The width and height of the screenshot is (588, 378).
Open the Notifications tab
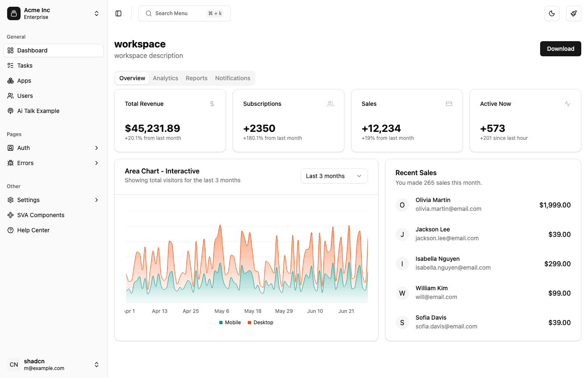point(233,78)
